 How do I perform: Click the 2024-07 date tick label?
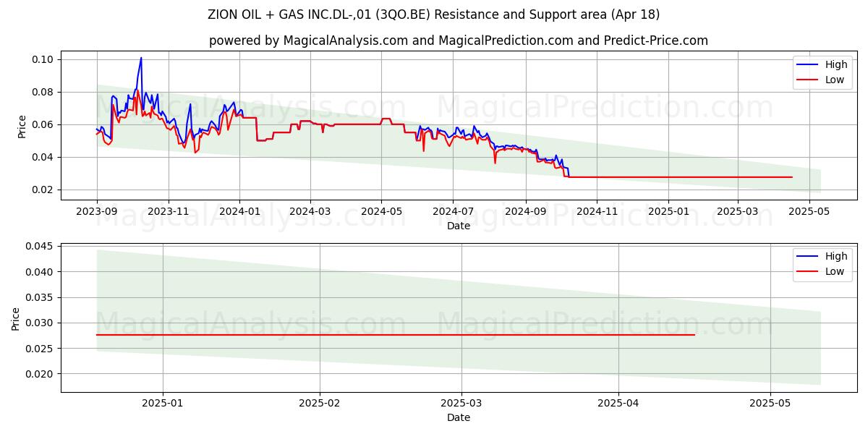click(453, 210)
